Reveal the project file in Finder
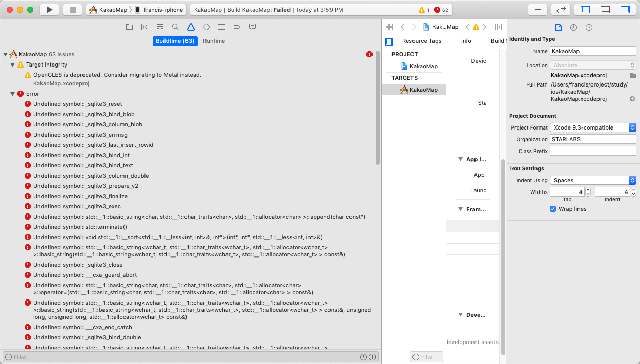This screenshot has height=364, width=640. [x=632, y=99]
